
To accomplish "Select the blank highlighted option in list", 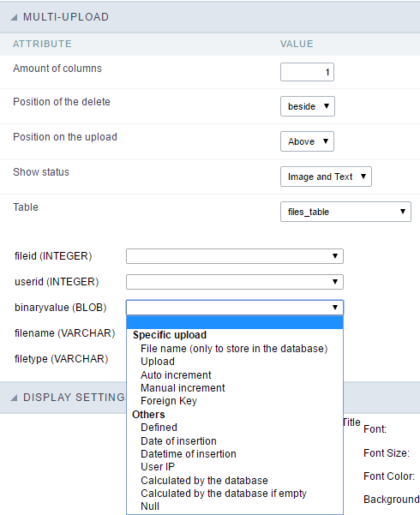I will click(235, 322).
